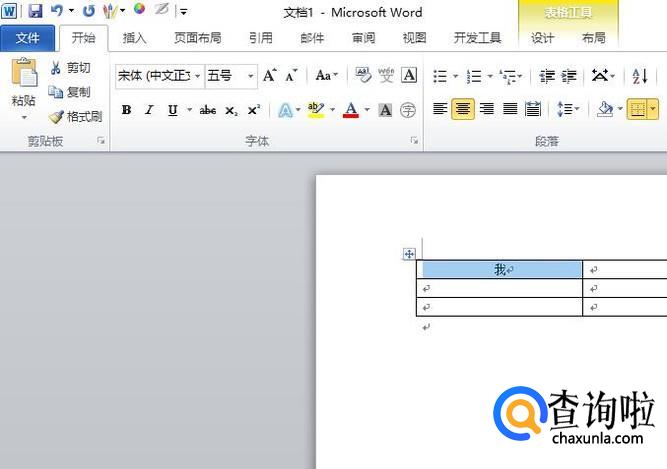Click the Enclose Characters (字) circle icon

tap(408, 111)
